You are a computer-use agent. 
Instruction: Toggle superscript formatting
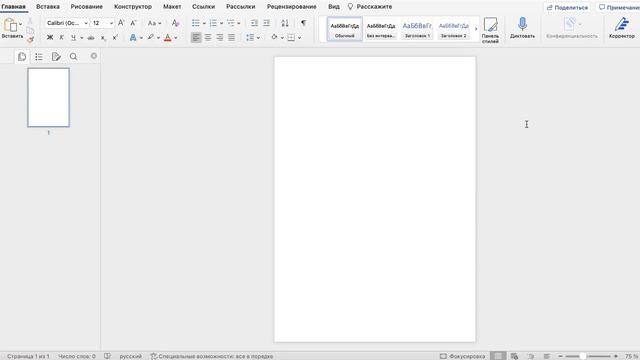pyautogui.click(x=115, y=38)
